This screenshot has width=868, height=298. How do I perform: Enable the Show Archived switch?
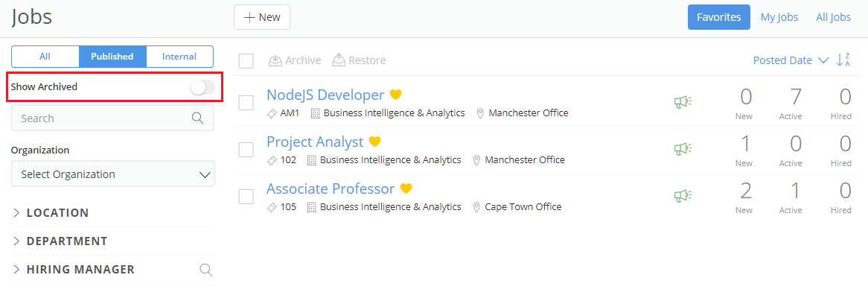(x=202, y=87)
